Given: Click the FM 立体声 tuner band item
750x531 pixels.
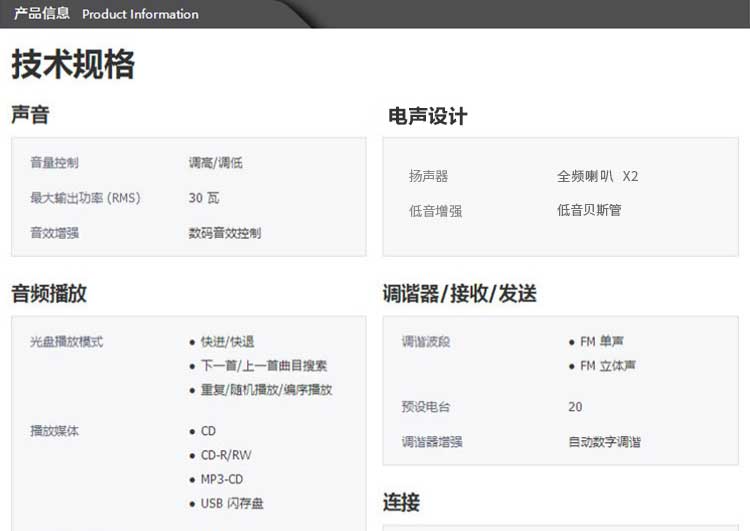Looking at the screenshot, I should (x=608, y=366).
